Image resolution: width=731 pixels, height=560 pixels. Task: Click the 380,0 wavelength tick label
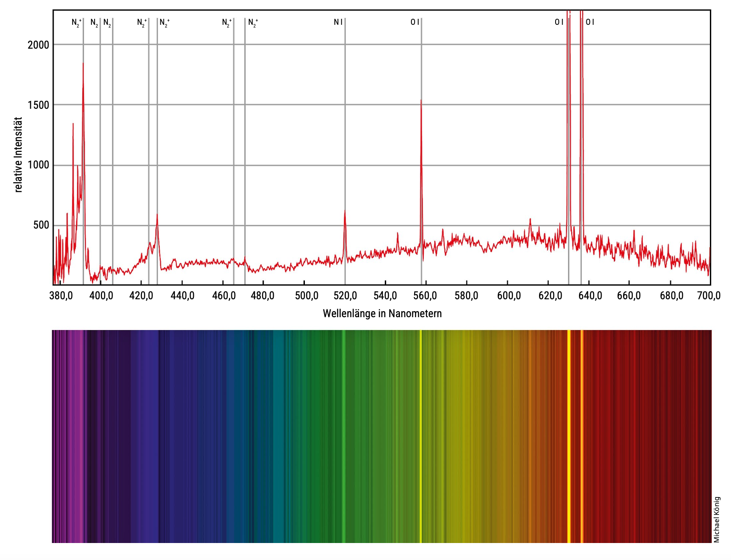tap(61, 296)
